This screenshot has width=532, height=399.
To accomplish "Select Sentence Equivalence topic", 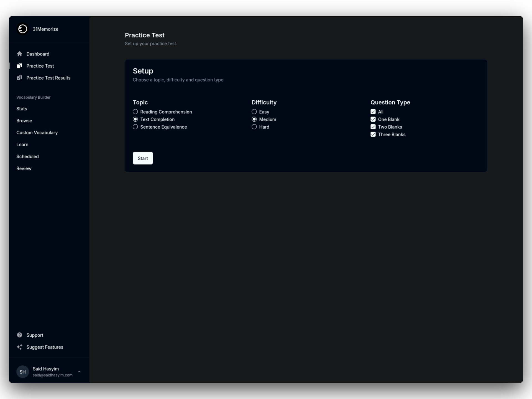I will 135,127.
